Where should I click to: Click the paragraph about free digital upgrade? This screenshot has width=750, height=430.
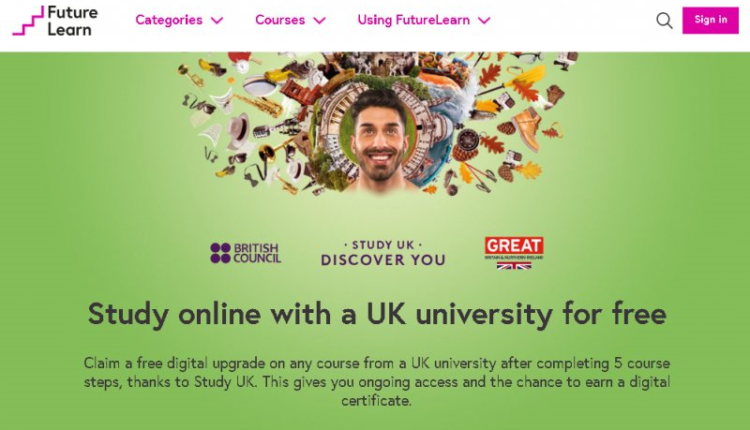(x=377, y=382)
